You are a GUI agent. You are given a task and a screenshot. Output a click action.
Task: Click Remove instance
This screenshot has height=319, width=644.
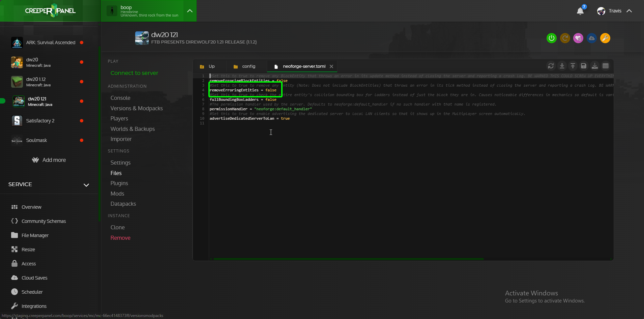120,238
